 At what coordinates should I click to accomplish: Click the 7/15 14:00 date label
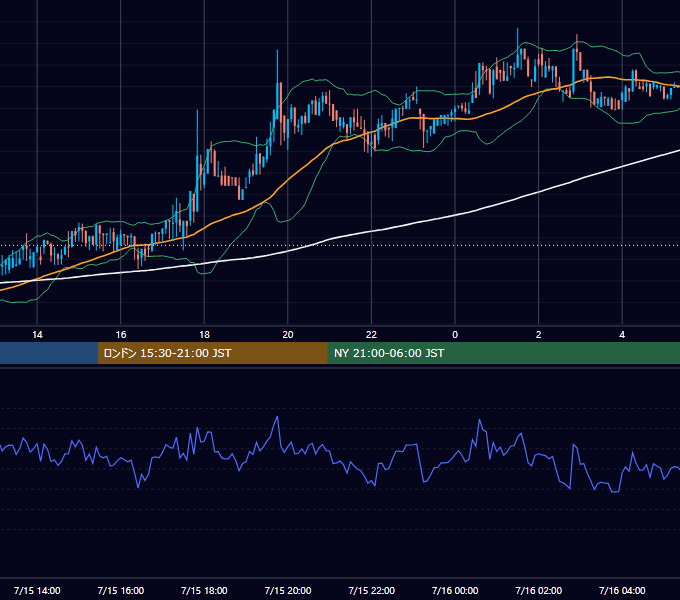pos(37,590)
